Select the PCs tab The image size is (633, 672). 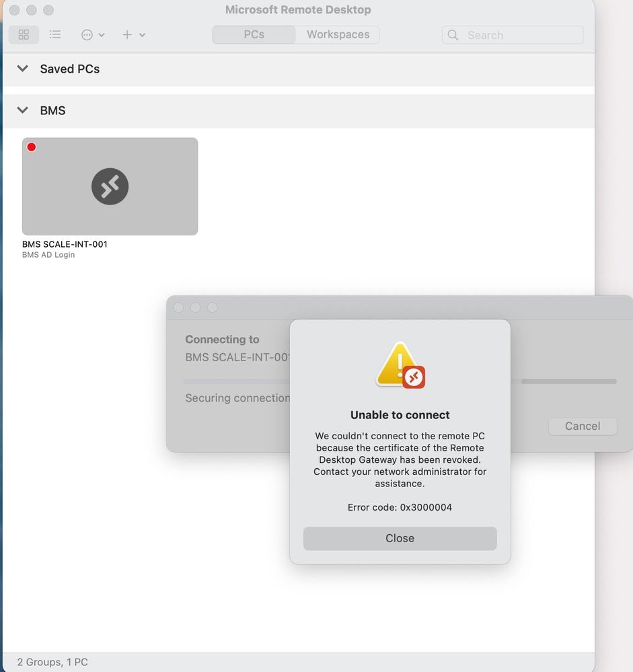(x=254, y=35)
